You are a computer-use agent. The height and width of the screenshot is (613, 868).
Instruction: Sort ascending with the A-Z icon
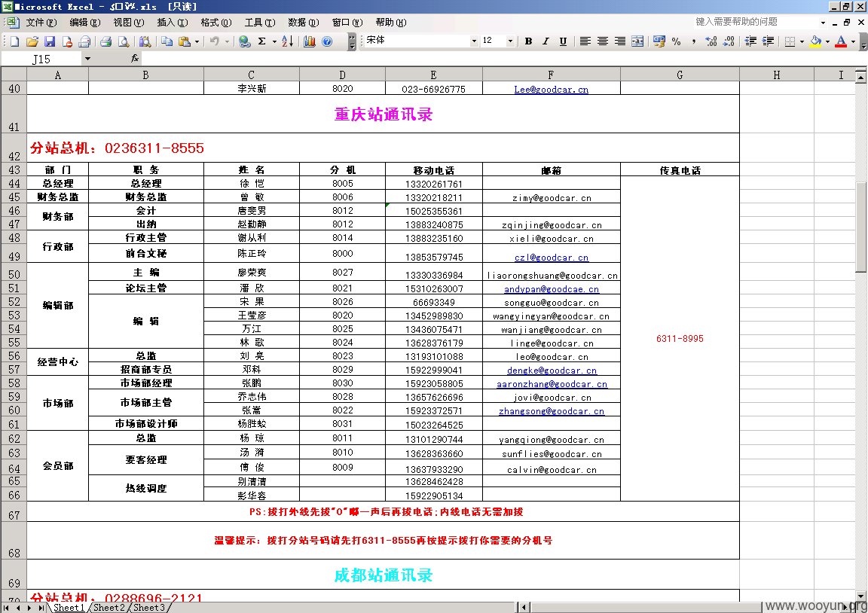tap(287, 41)
